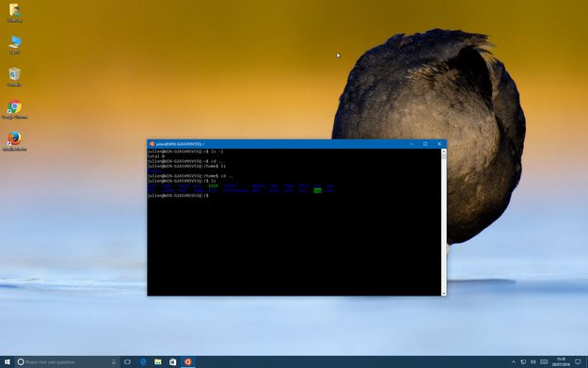Open the network status tray icon
This screenshot has height=368, width=588.
pyautogui.click(x=523, y=362)
